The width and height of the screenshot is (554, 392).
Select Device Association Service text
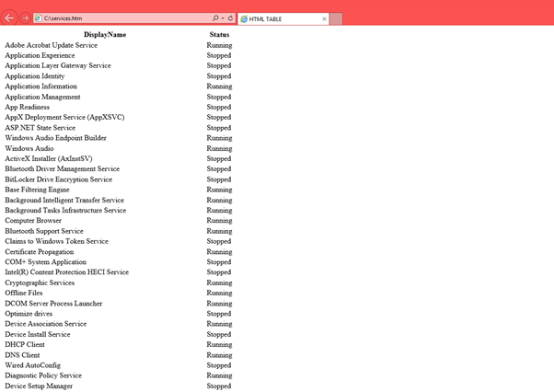pos(46,324)
